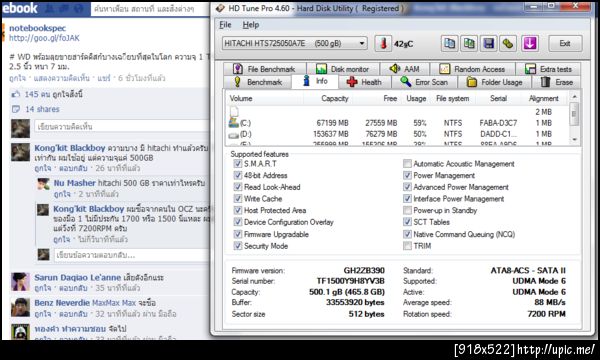Switch to the File Benchmark tab
Image resolution: width=600 pixels, height=360 pixels.
pos(264,69)
